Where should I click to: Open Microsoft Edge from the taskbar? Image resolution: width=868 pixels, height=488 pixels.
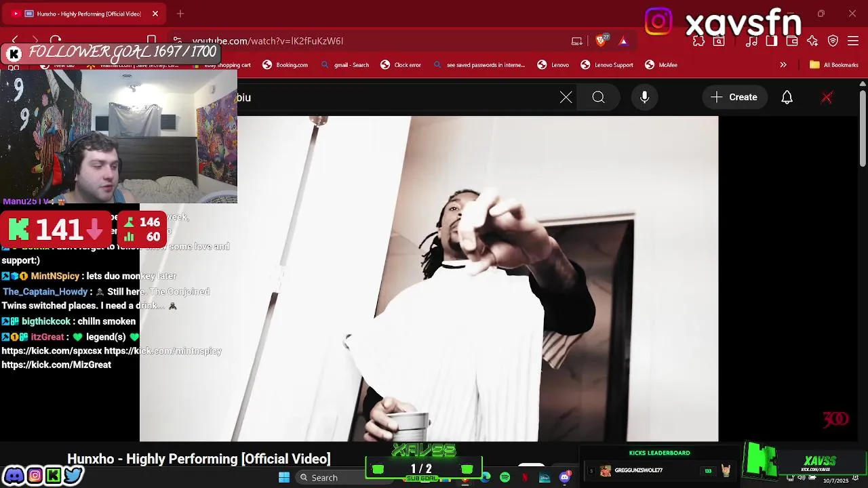click(x=486, y=478)
